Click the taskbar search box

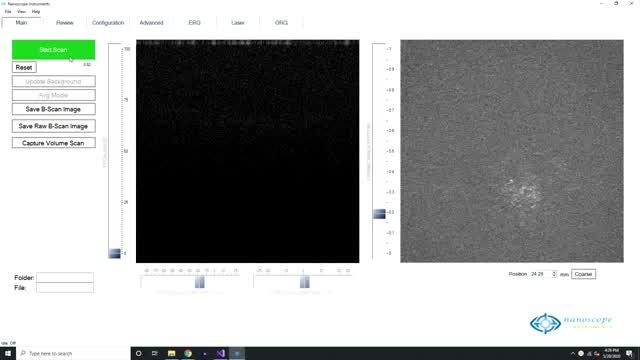coord(73,353)
